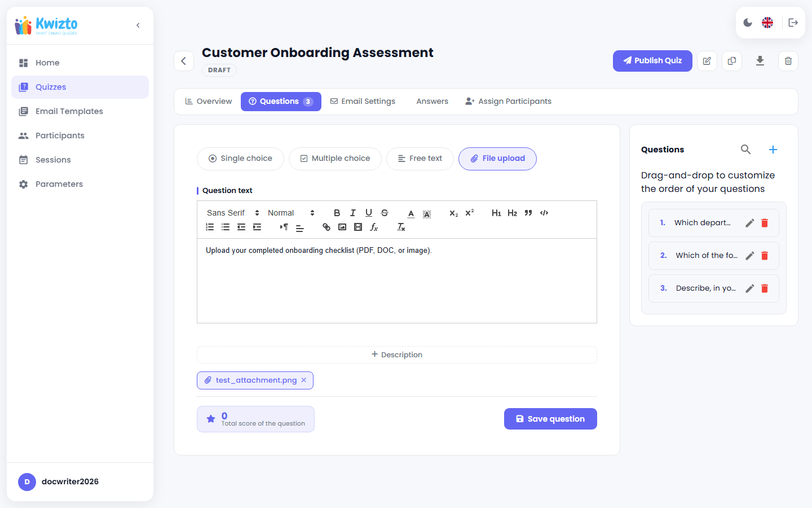
Task: Open the Sans Serif font dropdown
Action: click(x=233, y=213)
